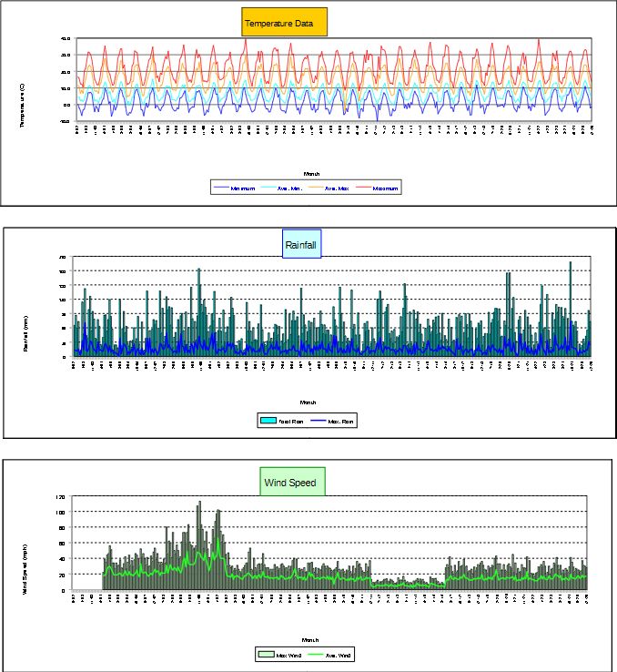Click the Maximum legend entry
This screenshot has width=617, height=672.
(x=383, y=188)
